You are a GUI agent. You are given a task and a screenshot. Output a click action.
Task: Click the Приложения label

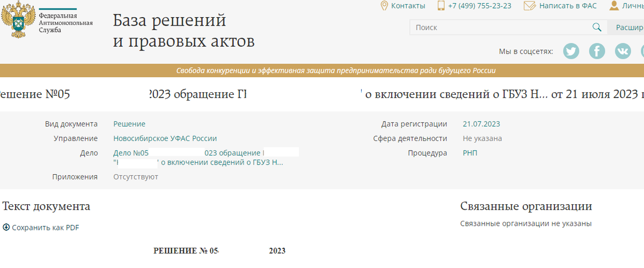tap(75, 177)
